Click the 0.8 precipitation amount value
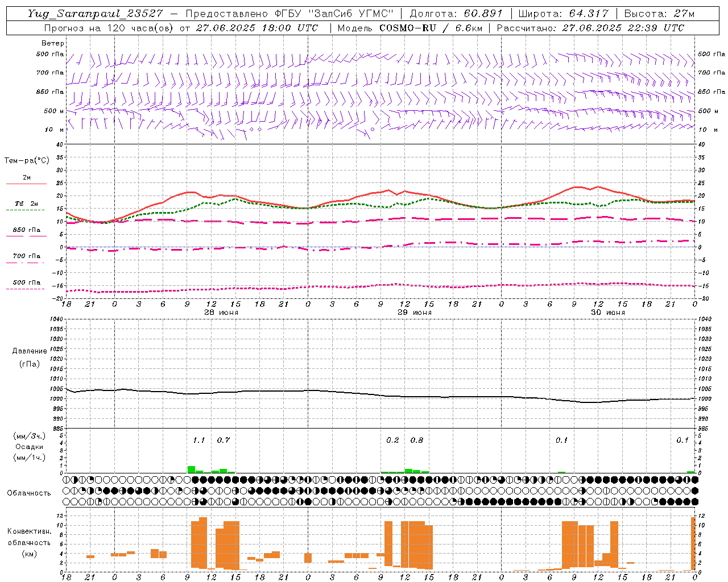Screen dimensions: 728x582 [x=417, y=440]
